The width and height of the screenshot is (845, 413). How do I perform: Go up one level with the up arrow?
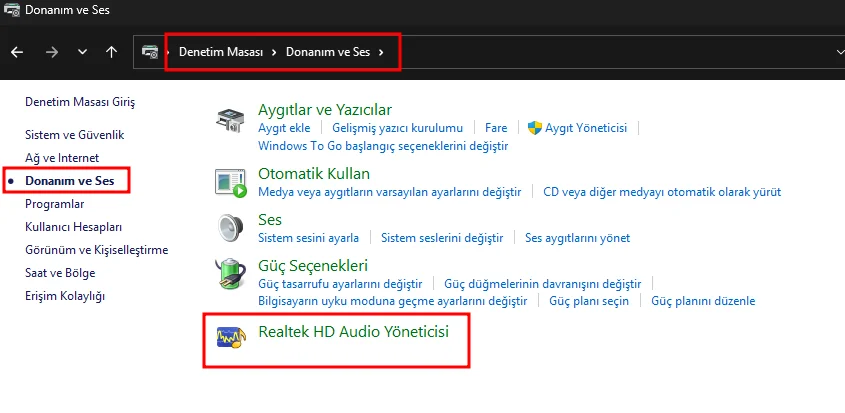[x=111, y=52]
